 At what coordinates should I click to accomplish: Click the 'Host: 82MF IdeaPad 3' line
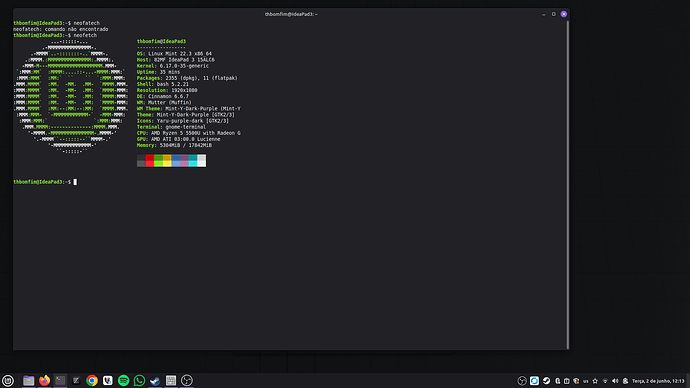(176, 60)
